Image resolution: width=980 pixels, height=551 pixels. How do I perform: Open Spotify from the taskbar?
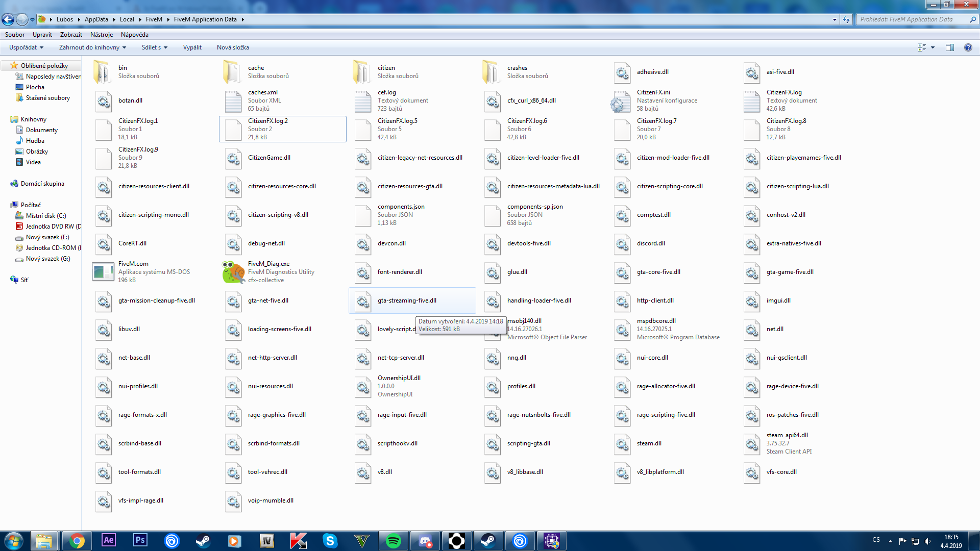coord(393,541)
